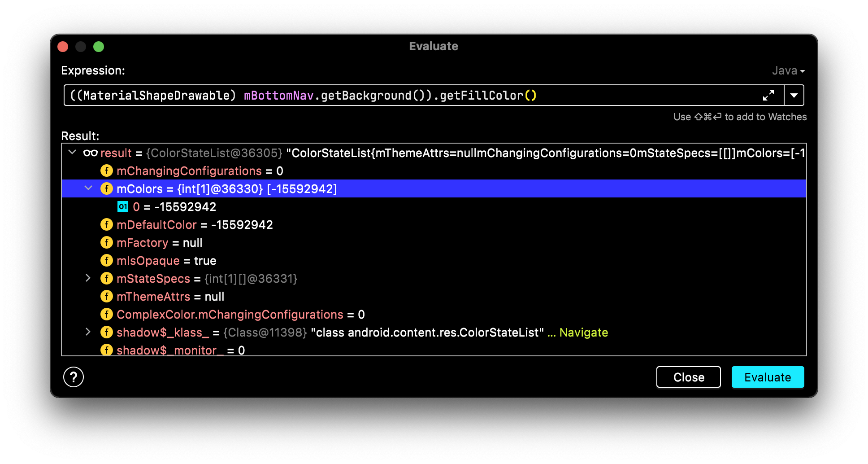
Task: Click the watch glasses icon beside result
Action: 90,153
